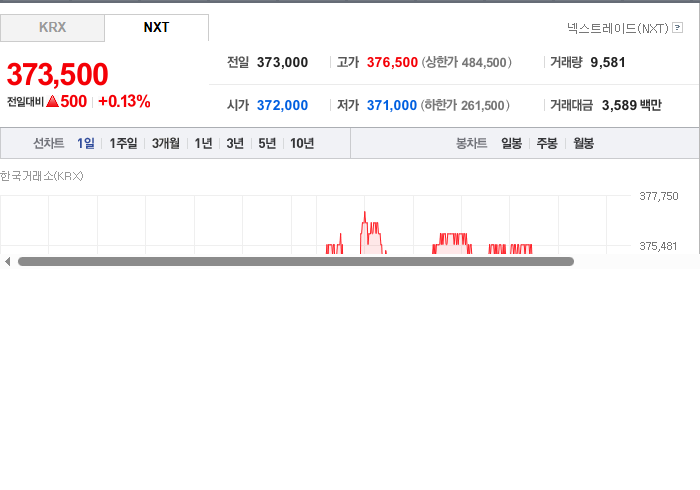
Task: Select the NXT tab
Action: click(x=156, y=28)
